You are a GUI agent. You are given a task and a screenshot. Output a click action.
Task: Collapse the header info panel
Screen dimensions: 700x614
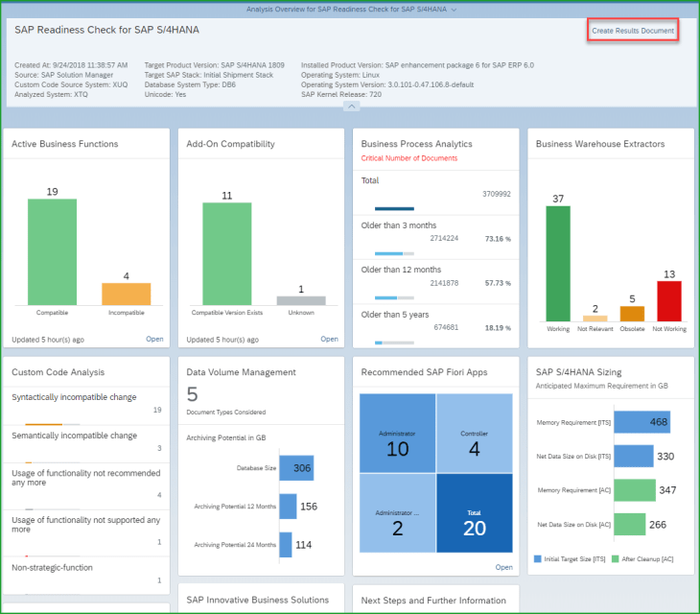click(x=351, y=106)
